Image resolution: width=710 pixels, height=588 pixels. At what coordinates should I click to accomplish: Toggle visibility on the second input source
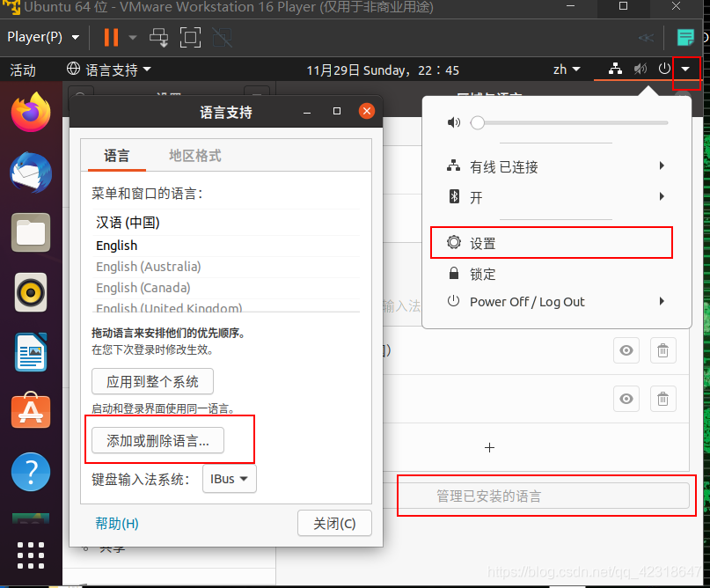626,399
